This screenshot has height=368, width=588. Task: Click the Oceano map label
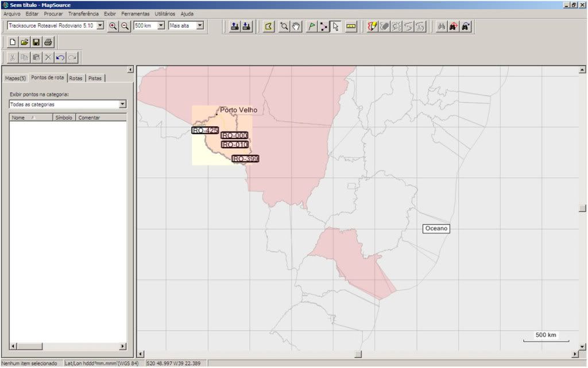[436, 228]
